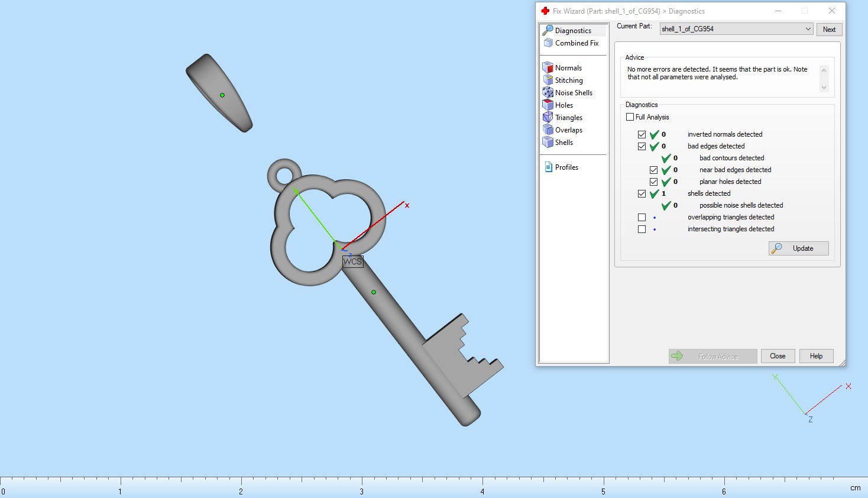Toggle near bad edges detected checkbox
Screen dimensions: 868x498
click(653, 170)
